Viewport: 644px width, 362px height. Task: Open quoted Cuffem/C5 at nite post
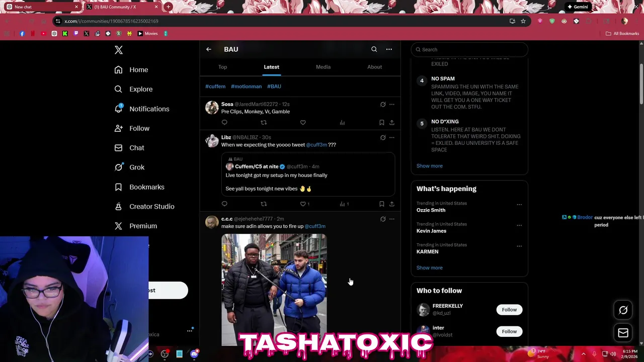(x=308, y=174)
